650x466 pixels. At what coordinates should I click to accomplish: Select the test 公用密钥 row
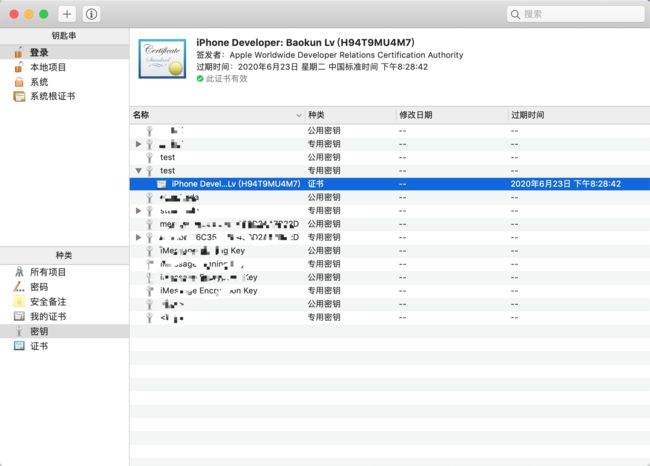pos(390,157)
